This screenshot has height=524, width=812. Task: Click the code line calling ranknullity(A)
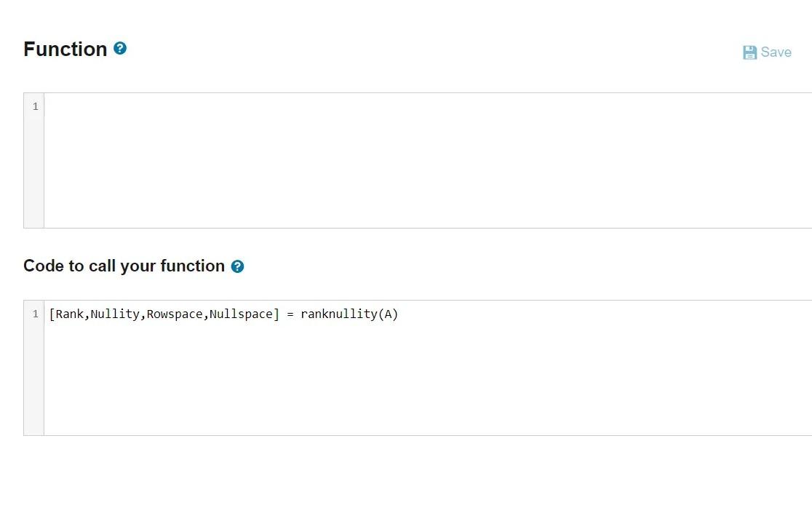point(223,314)
